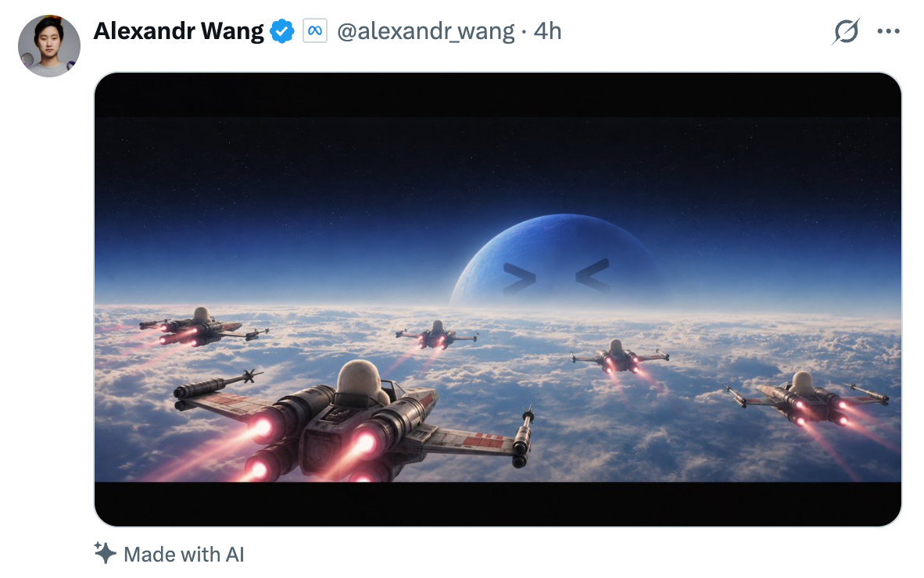
Task: Click the large foreground starfighter in the image
Action: click(353, 421)
